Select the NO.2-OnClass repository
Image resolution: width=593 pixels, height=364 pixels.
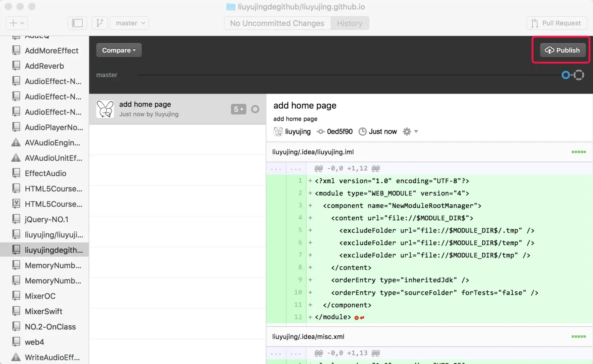click(44, 326)
